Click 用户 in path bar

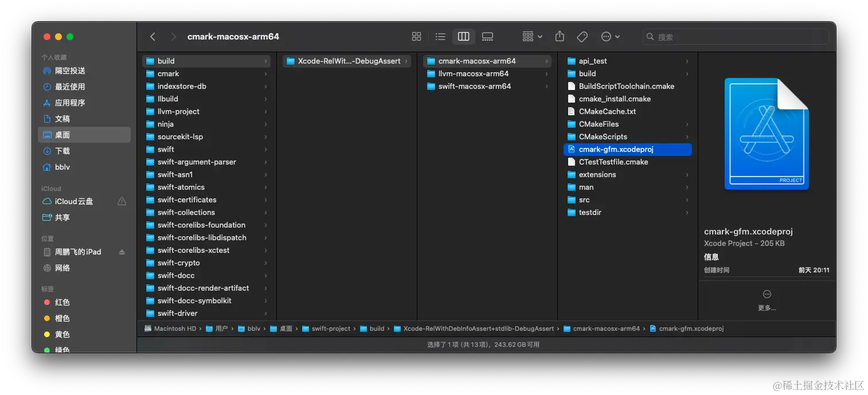(x=217, y=328)
